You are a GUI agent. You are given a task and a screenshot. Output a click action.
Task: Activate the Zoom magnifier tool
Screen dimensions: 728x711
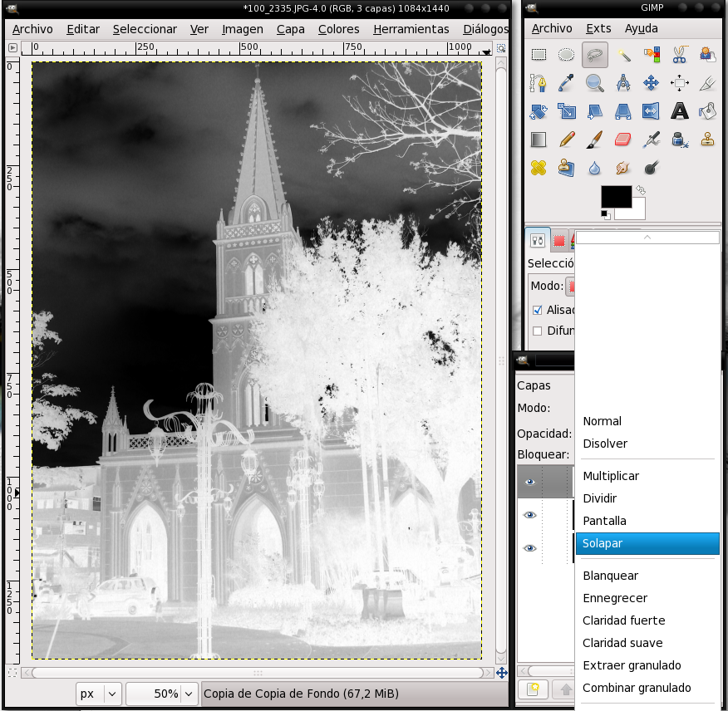595,83
